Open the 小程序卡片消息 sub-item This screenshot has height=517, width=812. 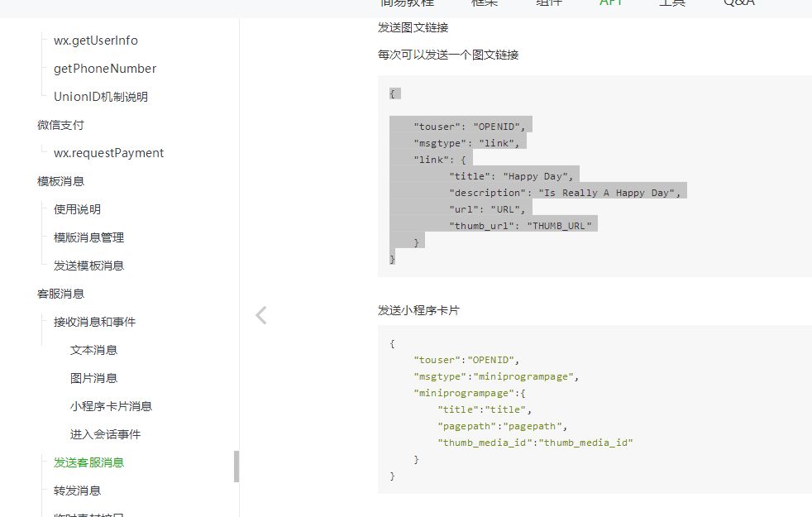tap(112, 406)
